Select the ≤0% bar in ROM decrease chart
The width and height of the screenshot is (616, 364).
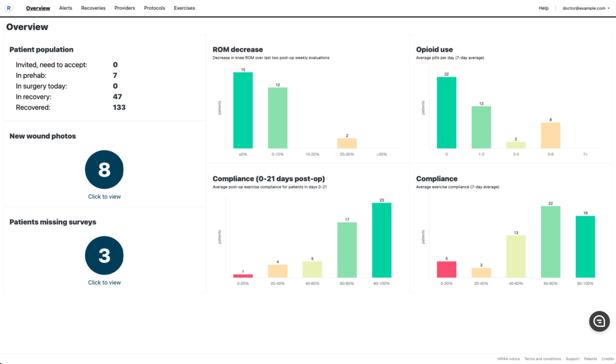(x=243, y=111)
